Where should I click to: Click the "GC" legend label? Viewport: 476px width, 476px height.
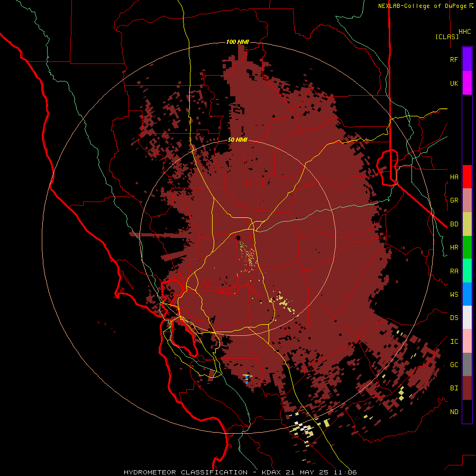pyautogui.click(x=454, y=364)
